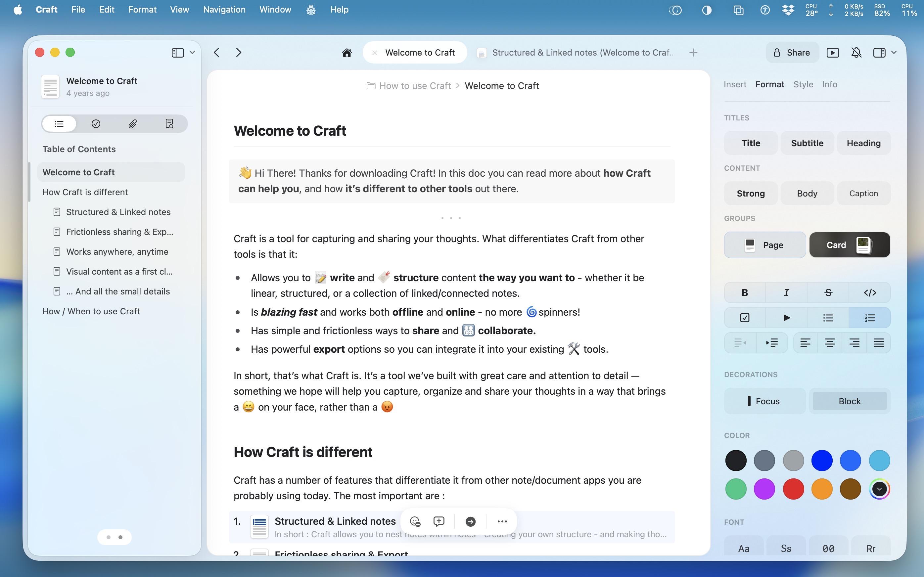Screen dimensions: 924x577
Task: Switch to the Style tab
Action: coord(803,84)
